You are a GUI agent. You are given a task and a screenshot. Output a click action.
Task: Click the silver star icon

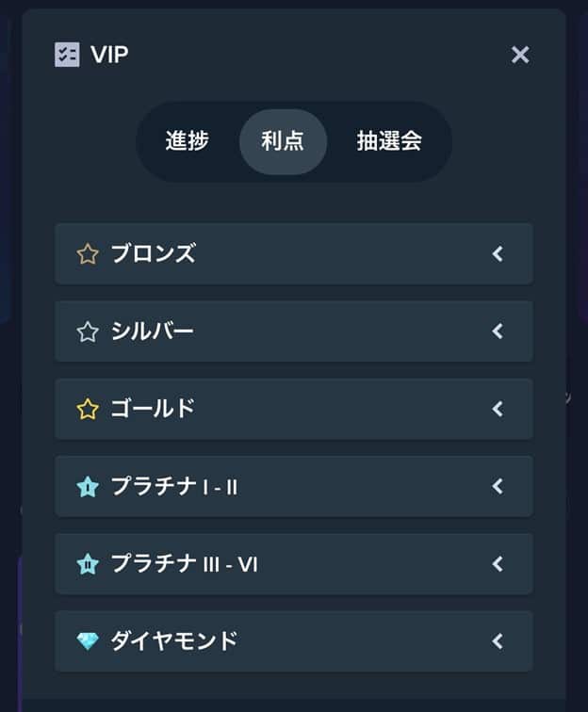[88, 332]
